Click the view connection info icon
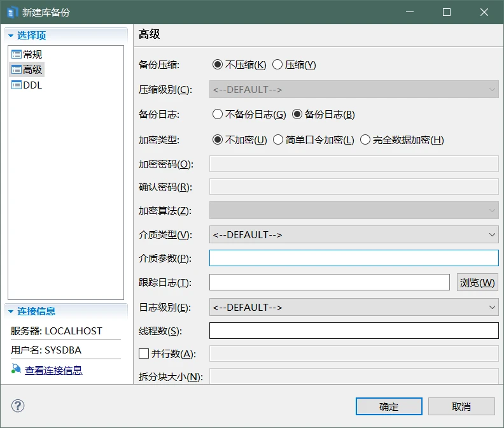The height and width of the screenshot is (428, 504). [16, 369]
